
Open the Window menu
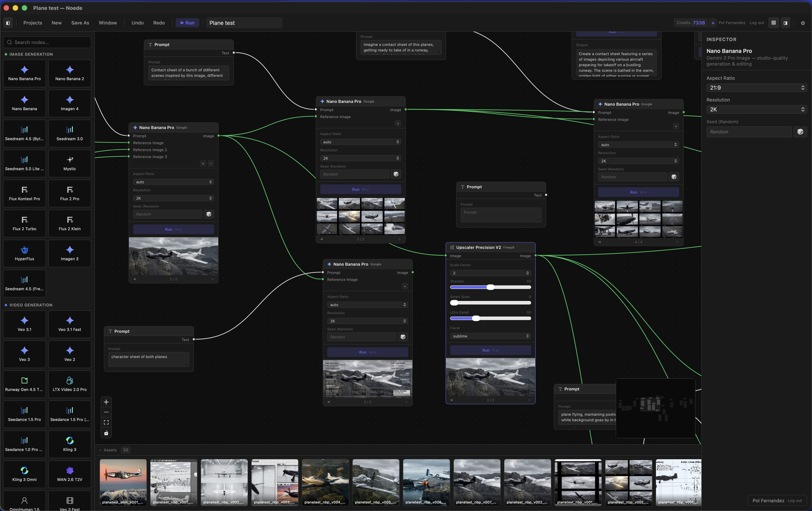point(108,23)
